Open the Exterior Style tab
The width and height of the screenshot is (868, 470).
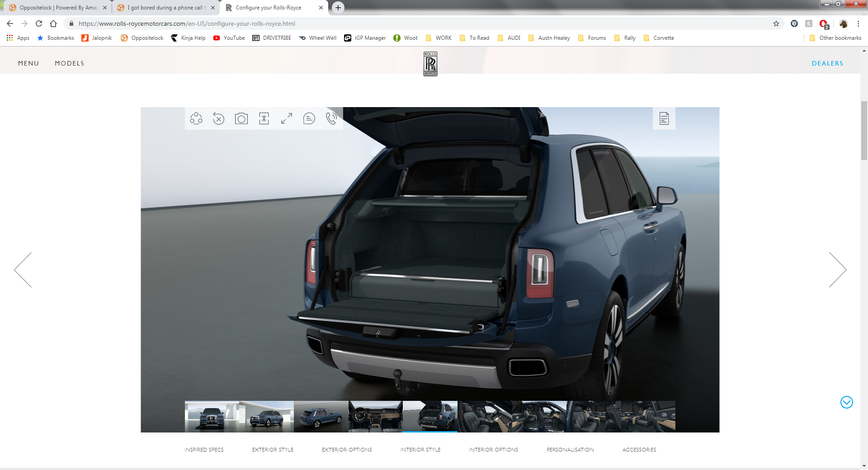click(273, 450)
